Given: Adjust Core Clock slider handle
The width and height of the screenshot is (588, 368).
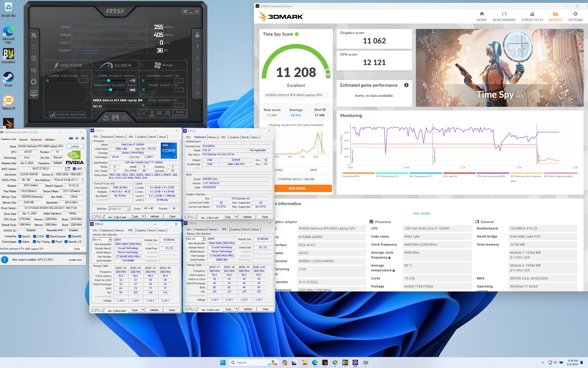Looking at the screenshot, I should pyautogui.click(x=109, y=80).
